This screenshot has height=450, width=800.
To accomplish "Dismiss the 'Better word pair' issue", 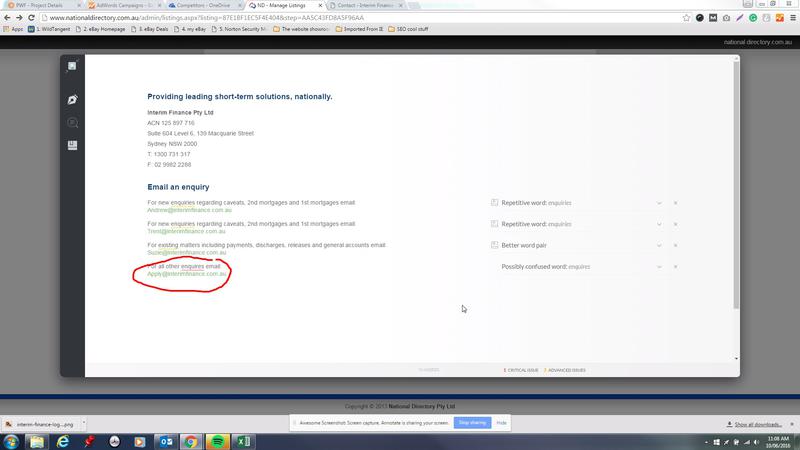I will pos(676,245).
